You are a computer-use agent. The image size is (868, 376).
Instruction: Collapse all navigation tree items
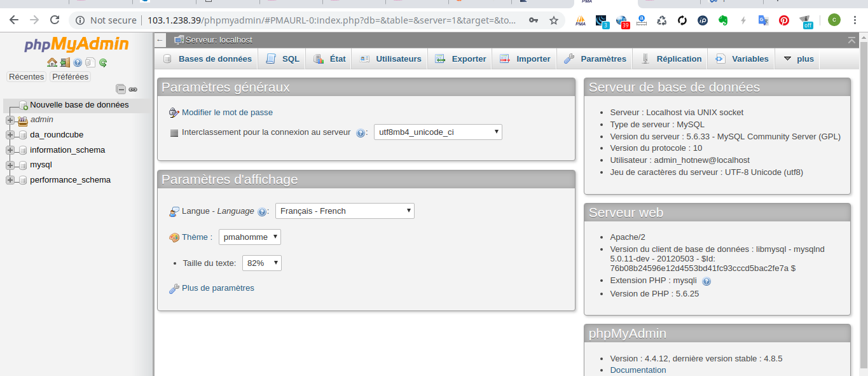coord(121,89)
